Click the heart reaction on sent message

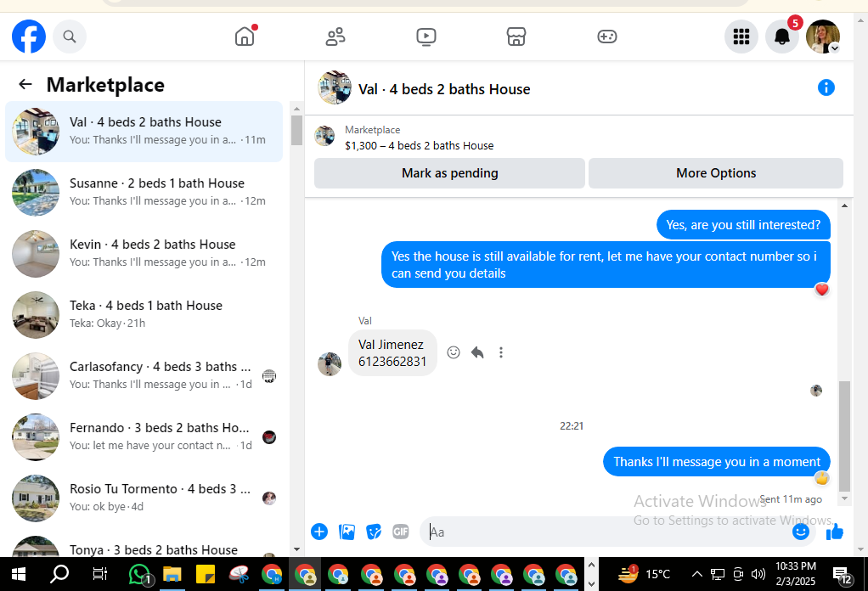pyautogui.click(x=821, y=290)
